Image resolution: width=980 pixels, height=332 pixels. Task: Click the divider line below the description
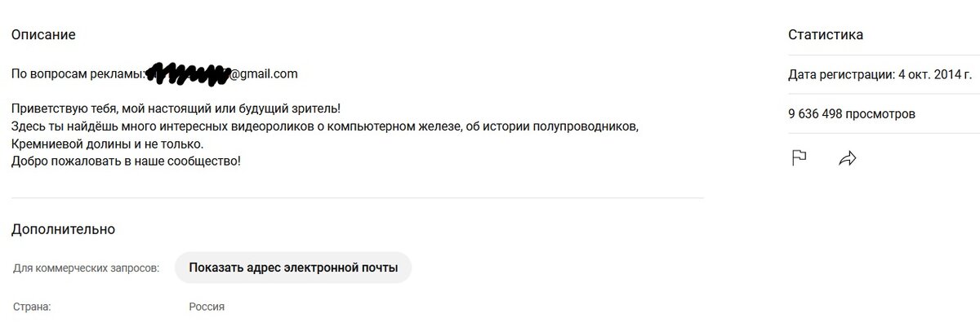[x=358, y=197]
